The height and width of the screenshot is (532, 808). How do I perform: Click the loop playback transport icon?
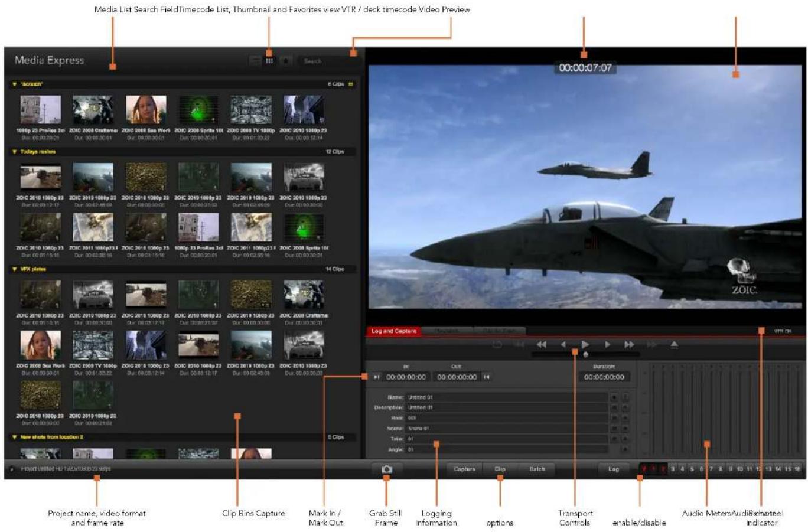[497, 344]
